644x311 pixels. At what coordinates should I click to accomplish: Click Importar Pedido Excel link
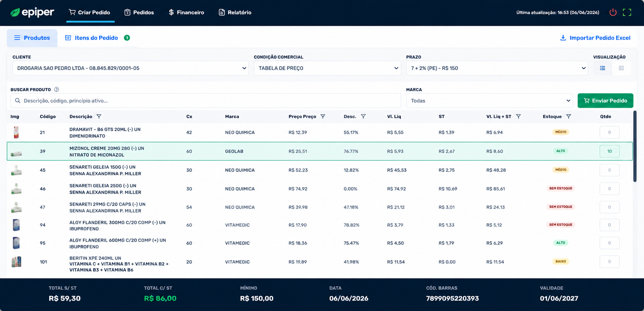[x=595, y=38]
